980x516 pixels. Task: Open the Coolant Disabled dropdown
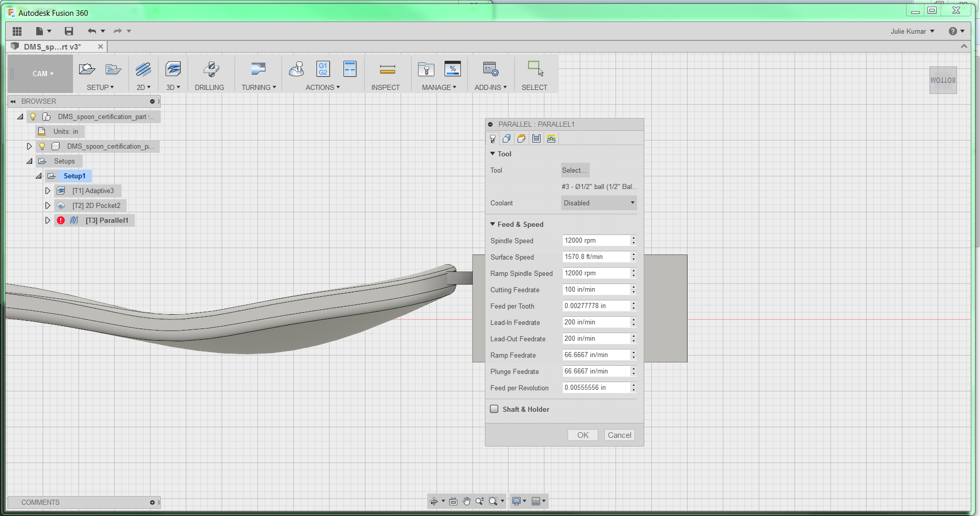599,203
